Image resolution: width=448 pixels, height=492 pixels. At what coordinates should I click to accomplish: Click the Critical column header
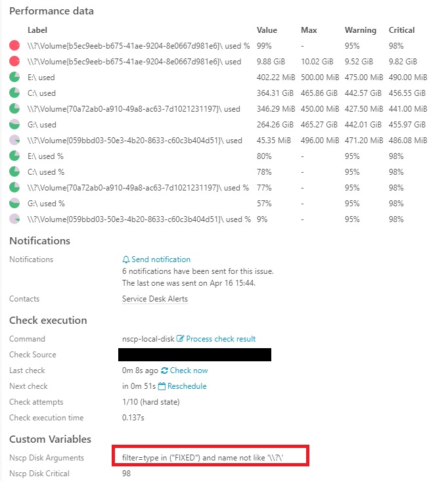pos(401,30)
